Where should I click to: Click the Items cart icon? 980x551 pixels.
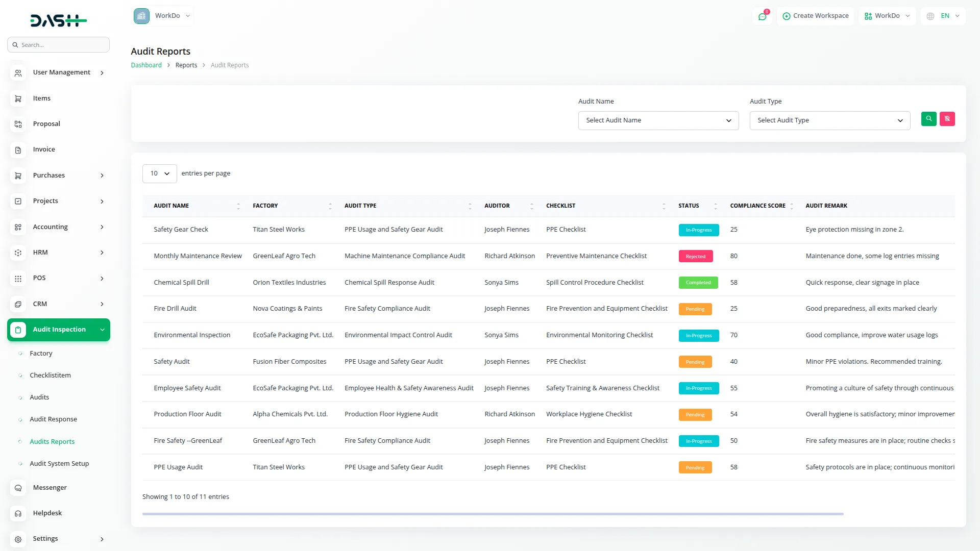tap(18, 98)
